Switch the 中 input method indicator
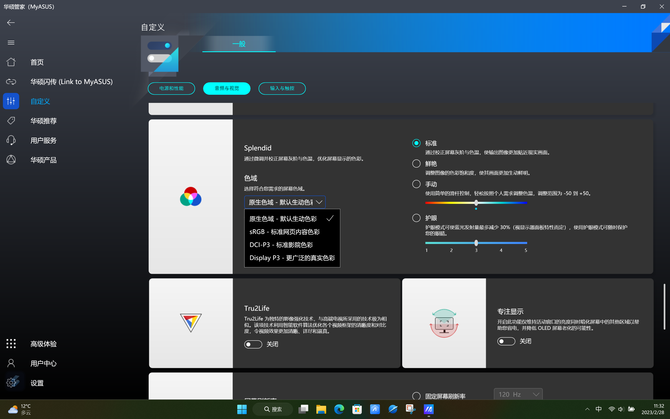Image resolution: width=670 pixels, height=419 pixels. 599,409
